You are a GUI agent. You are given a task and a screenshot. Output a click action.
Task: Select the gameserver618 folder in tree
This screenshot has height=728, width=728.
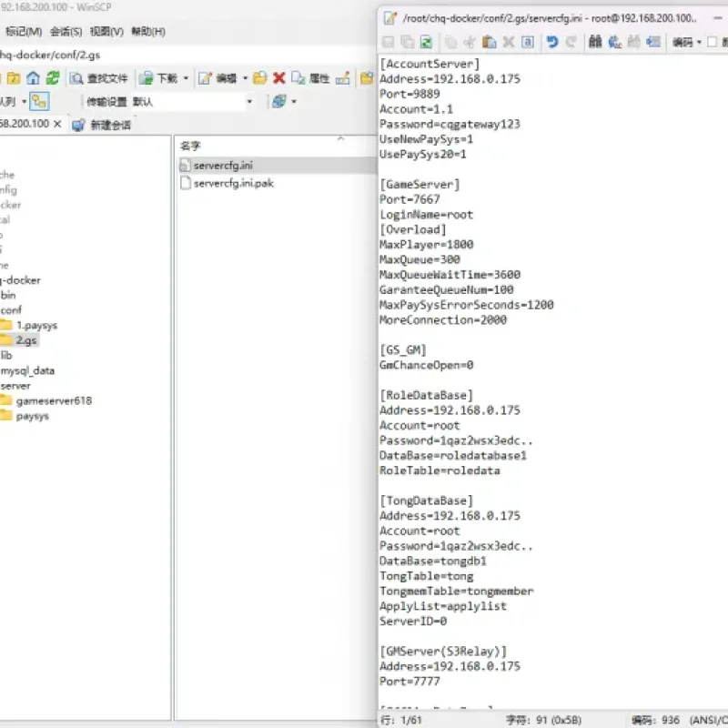coord(54,400)
